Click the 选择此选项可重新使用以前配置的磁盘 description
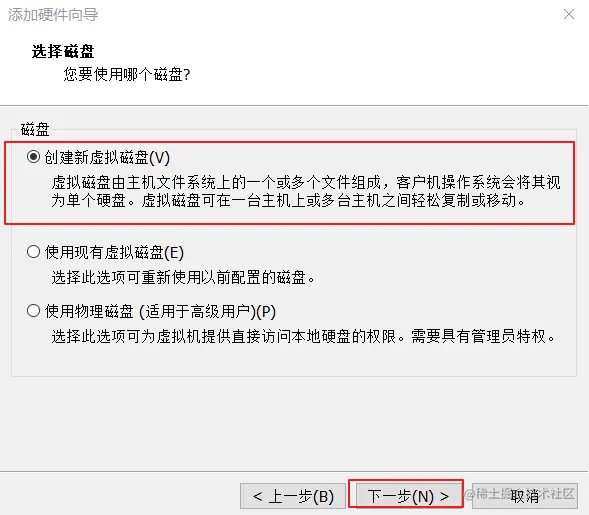The height and width of the screenshot is (515, 589). pyautogui.click(x=183, y=278)
